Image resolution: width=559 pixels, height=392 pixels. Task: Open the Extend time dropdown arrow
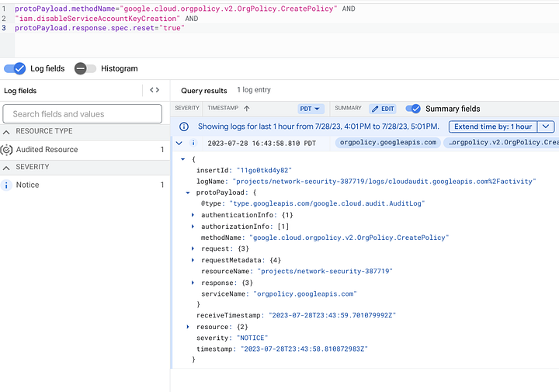click(x=546, y=127)
